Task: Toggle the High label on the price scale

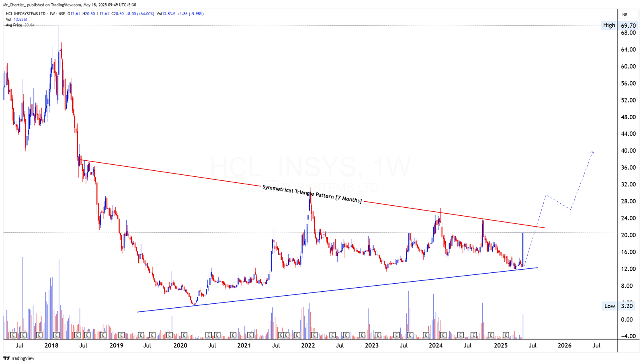Action: tap(609, 25)
